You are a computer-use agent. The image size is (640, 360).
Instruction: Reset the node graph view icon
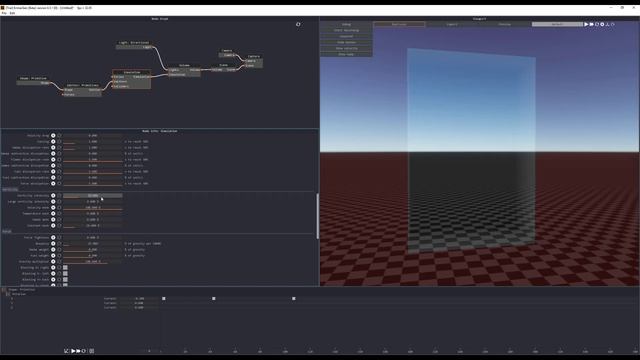point(298,24)
